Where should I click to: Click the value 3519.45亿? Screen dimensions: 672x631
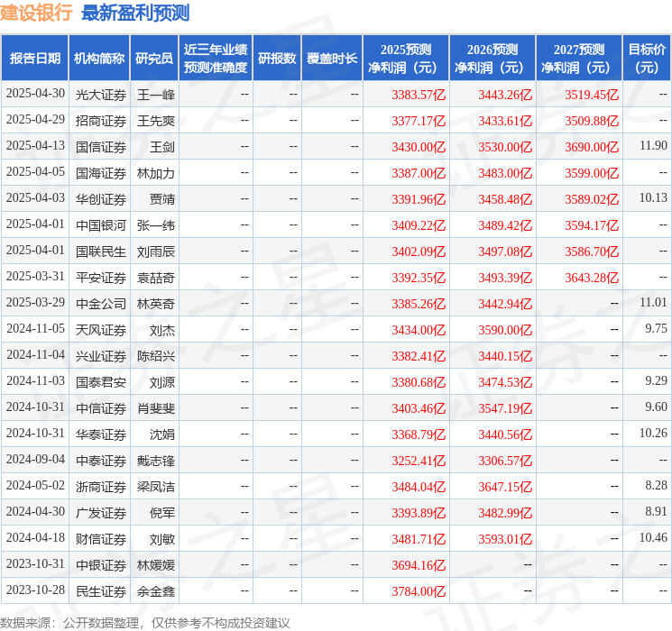click(x=592, y=95)
